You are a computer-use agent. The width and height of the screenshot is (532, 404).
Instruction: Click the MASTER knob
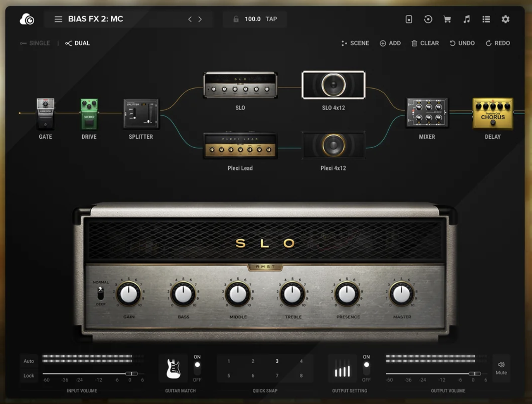402,294
